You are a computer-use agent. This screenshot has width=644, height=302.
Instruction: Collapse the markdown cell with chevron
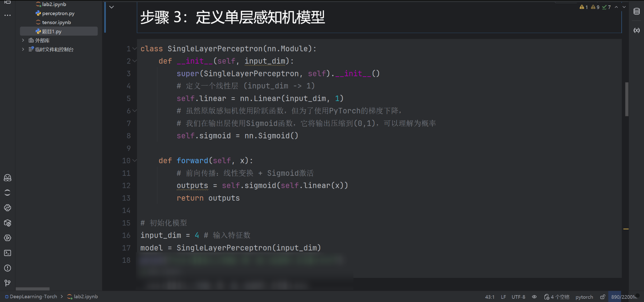(x=112, y=7)
